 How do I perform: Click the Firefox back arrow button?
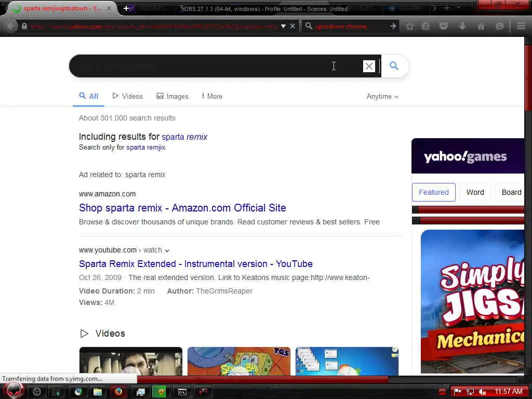(10, 26)
